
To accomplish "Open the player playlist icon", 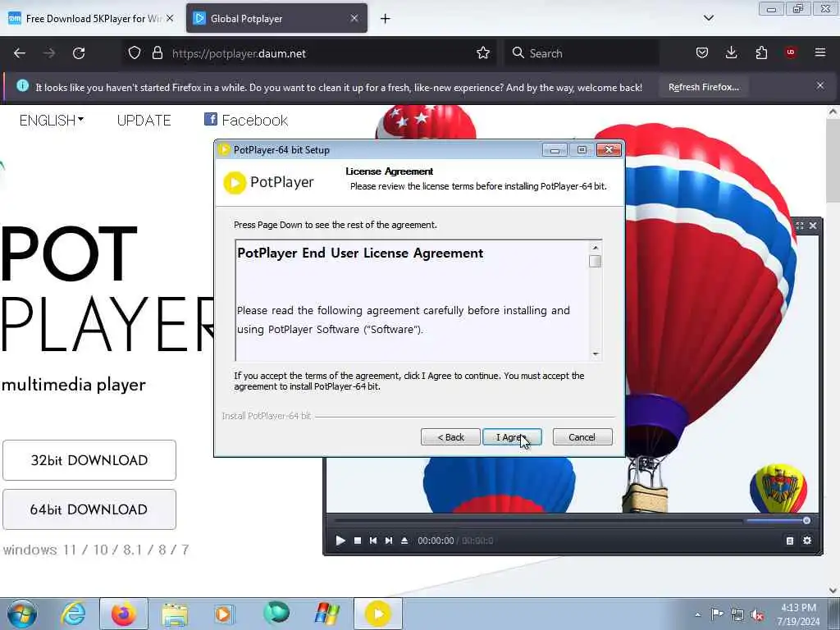I will (x=790, y=541).
